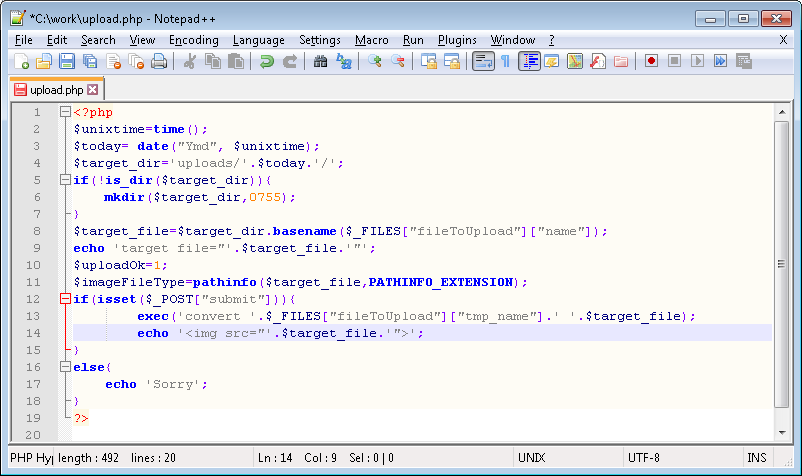Click the synchronize vertical scrolling icon
802x476 pixels.
click(x=429, y=61)
